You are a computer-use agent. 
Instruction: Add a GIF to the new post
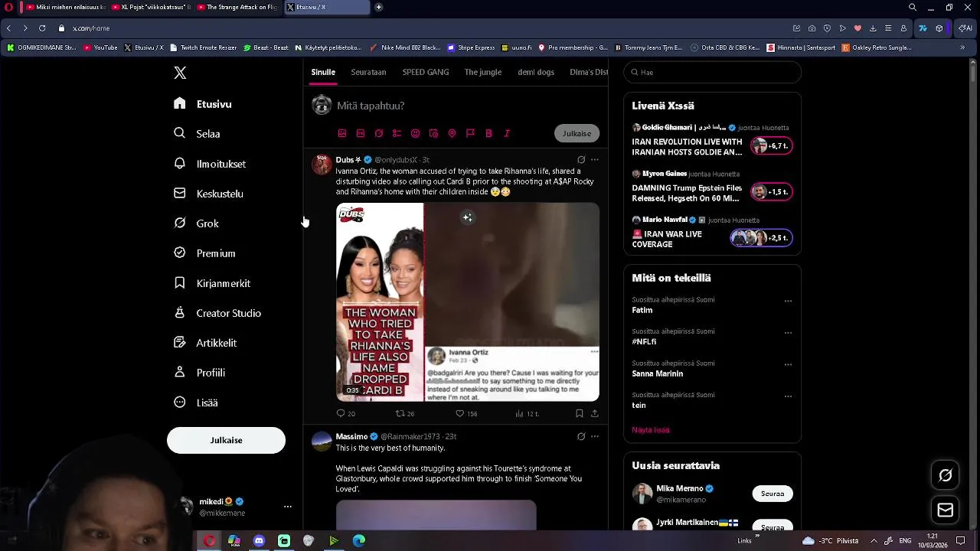pos(361,133)
